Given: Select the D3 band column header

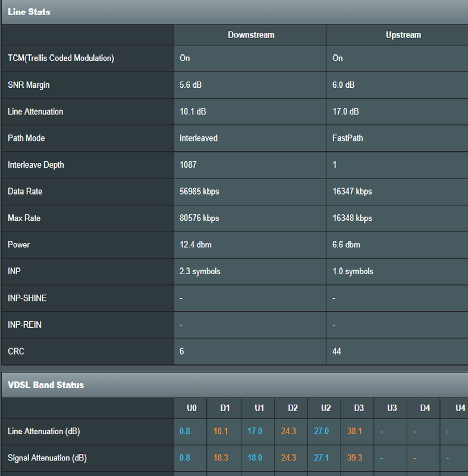Looking at the screenshot, I should click(x=359, y=408).
